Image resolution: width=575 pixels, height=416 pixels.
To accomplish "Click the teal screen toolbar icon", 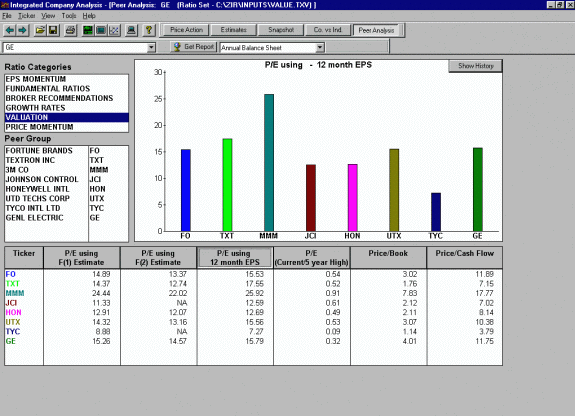I will pos(101,30).
